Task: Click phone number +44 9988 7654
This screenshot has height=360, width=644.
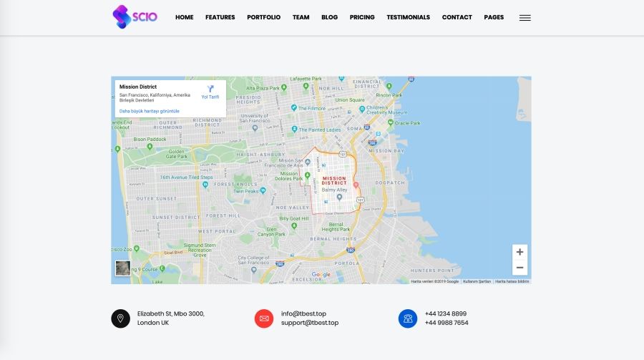Action: tap(447, 323)
